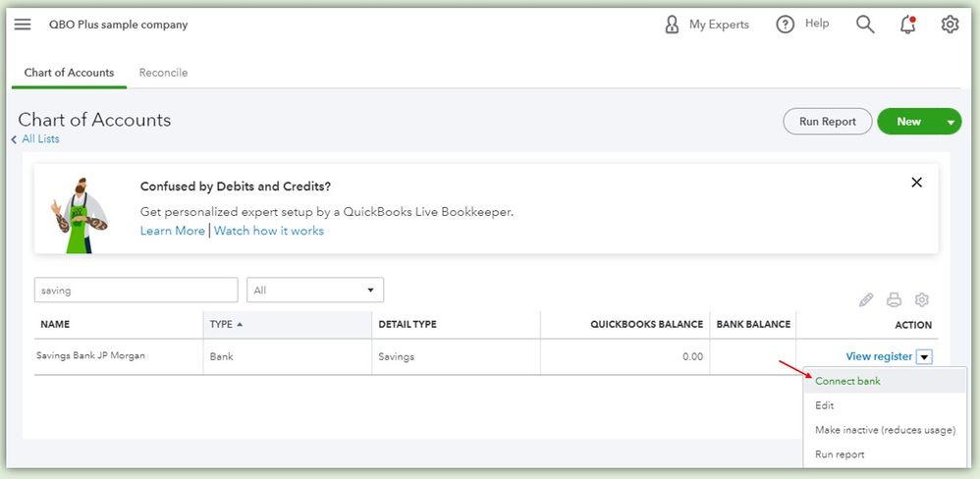Open the Learn More link
980x479 pixels.
(172, 231)
